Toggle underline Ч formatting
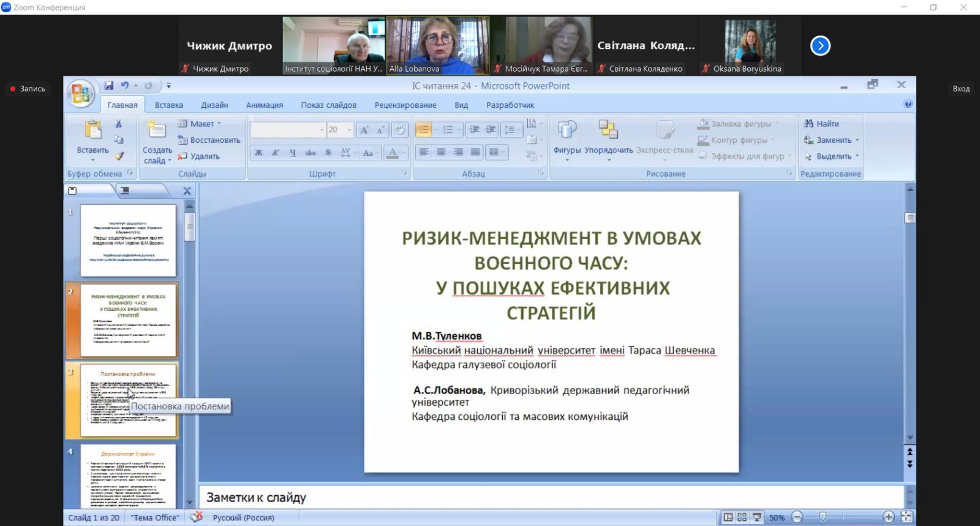 click(293, 153)
